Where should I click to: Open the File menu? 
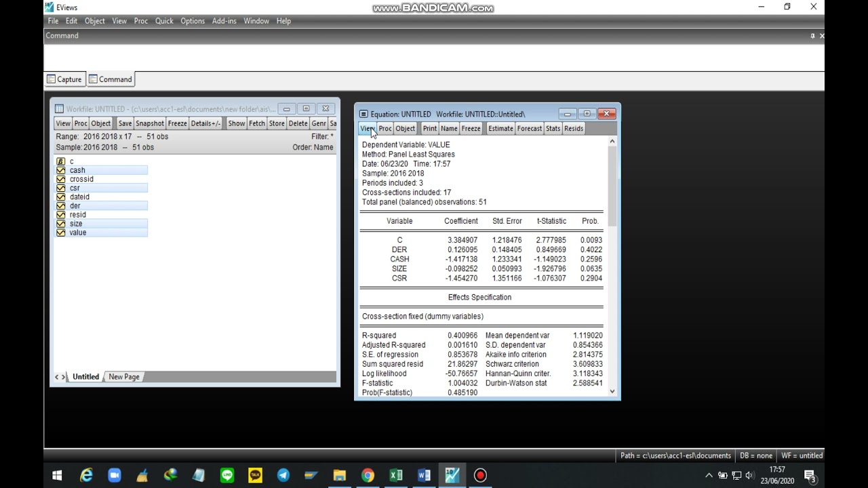tap(53, 21)
